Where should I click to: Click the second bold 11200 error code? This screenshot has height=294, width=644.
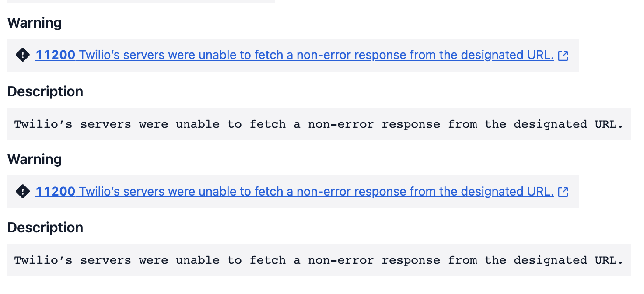click(55, 192)
